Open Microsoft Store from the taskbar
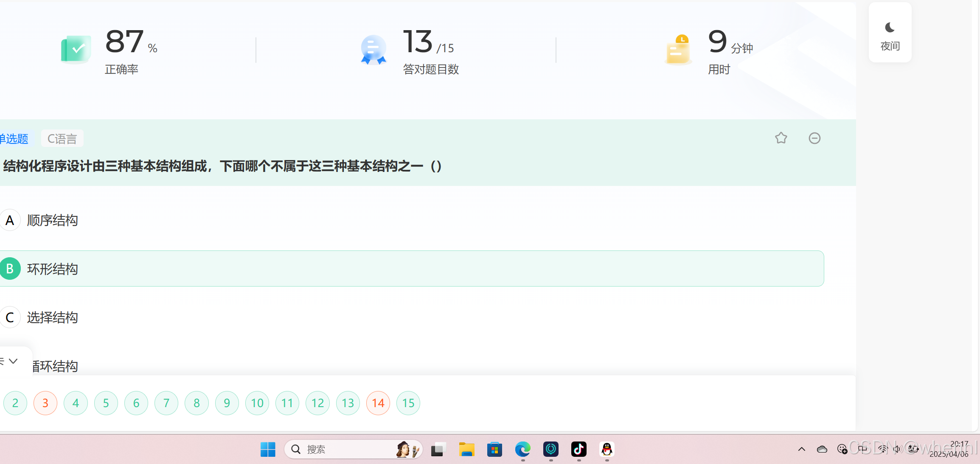The height and width of the screenshot is (464, 980). click(494, 449)
